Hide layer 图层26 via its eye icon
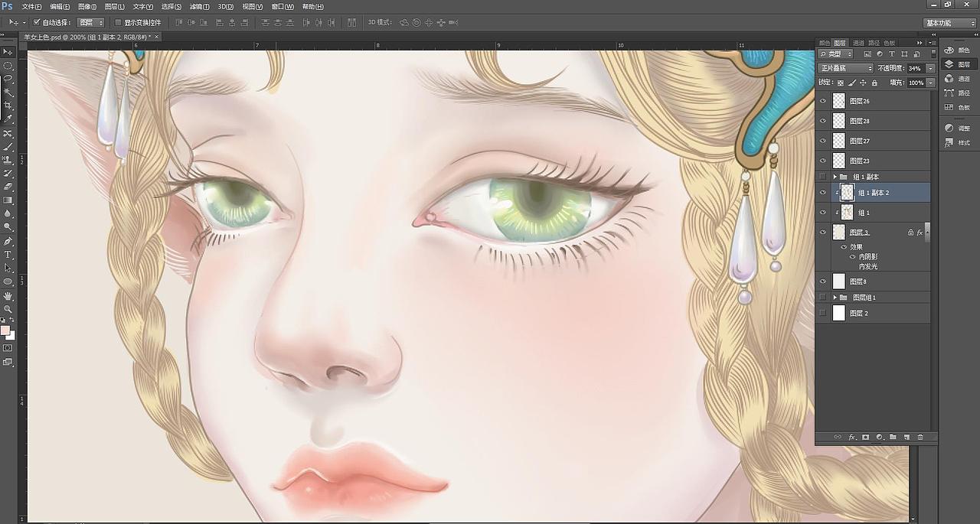Screen dimensions: 980x524 823,101
